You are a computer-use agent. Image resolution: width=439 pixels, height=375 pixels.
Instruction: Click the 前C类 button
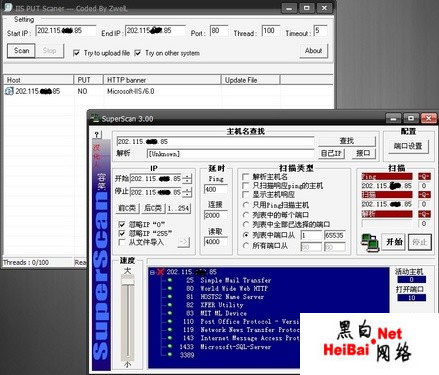click(x=128, y=208)
